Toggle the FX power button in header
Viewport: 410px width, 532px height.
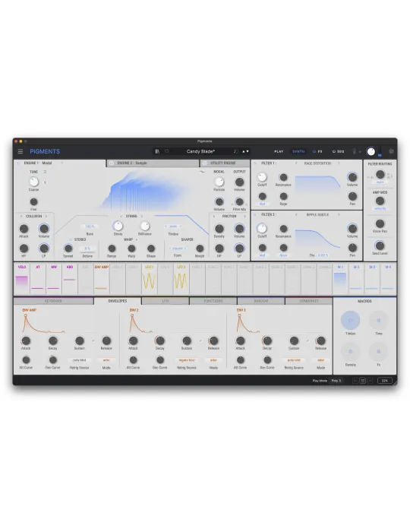[314, 152]
